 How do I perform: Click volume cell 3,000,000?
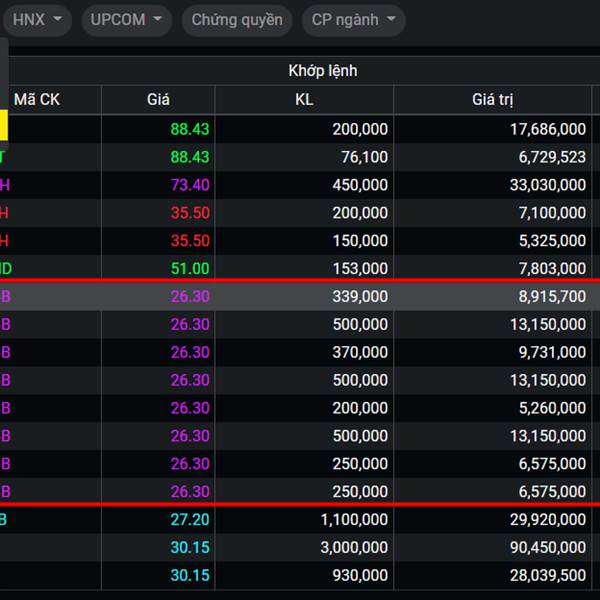(x=354, y=548)
